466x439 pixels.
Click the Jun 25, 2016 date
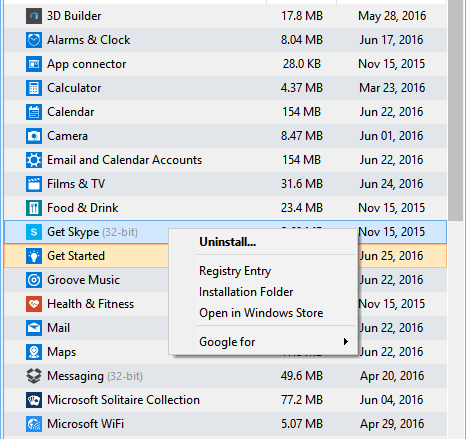(x=391, y=256)
